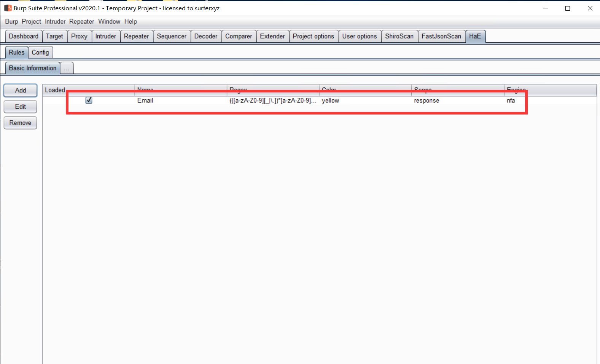Screen dimensions: 600x364
Task: Switch to the ShiroScan tab
Action: (399, 36)
